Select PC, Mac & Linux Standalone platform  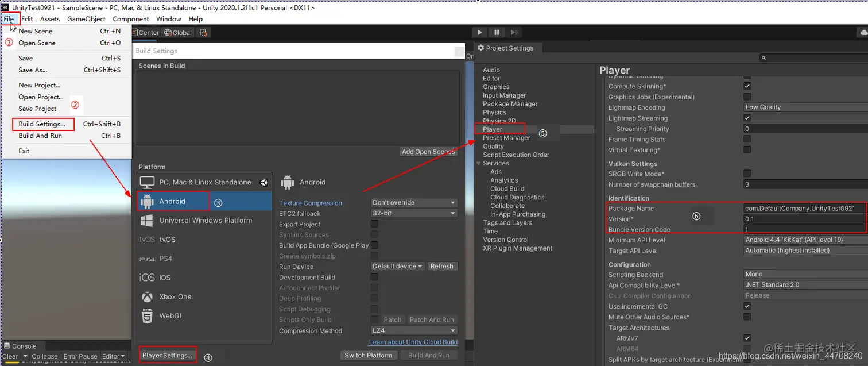204,182
